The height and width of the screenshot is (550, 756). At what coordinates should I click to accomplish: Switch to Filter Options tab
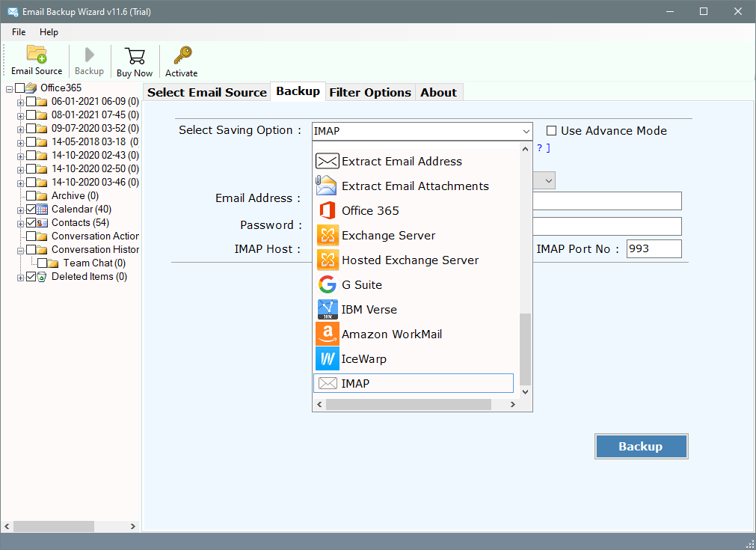point(370,92)
